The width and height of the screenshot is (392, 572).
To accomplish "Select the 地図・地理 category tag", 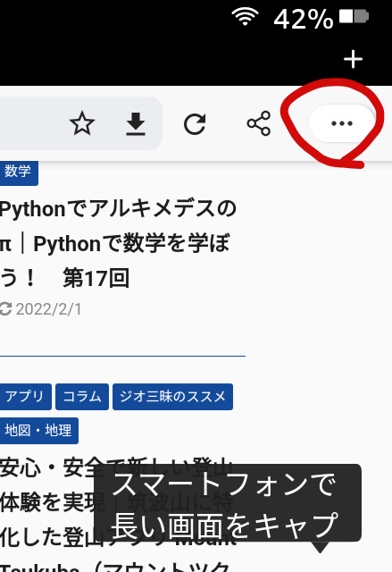I will point(38,431).
